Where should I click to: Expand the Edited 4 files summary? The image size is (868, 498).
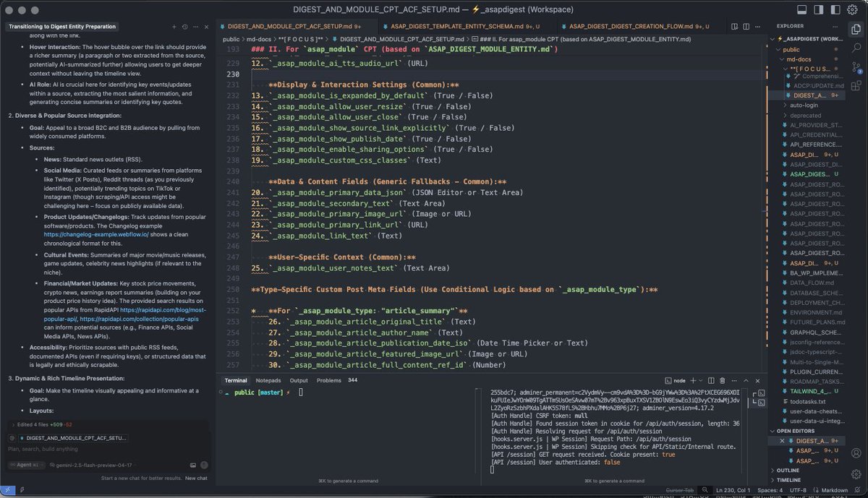click(x=46, y=425)
